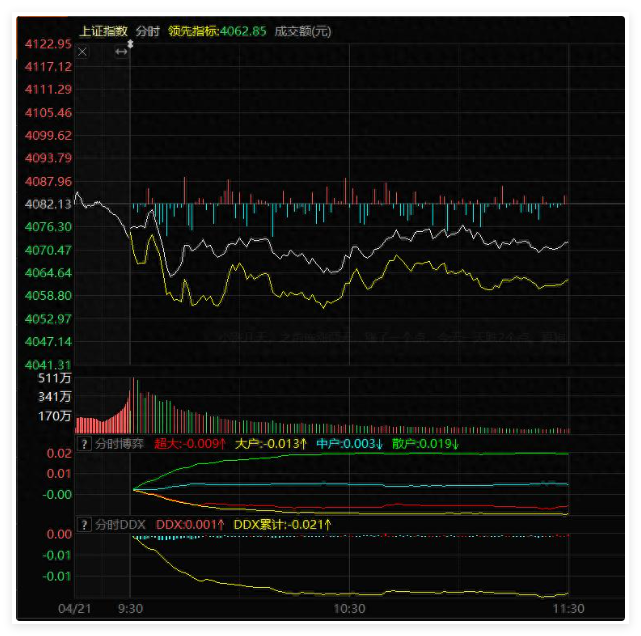The width and height of the screenshot is (641, 636).
Task: Open help question mark beside 分时博弈
Action: 84,444
